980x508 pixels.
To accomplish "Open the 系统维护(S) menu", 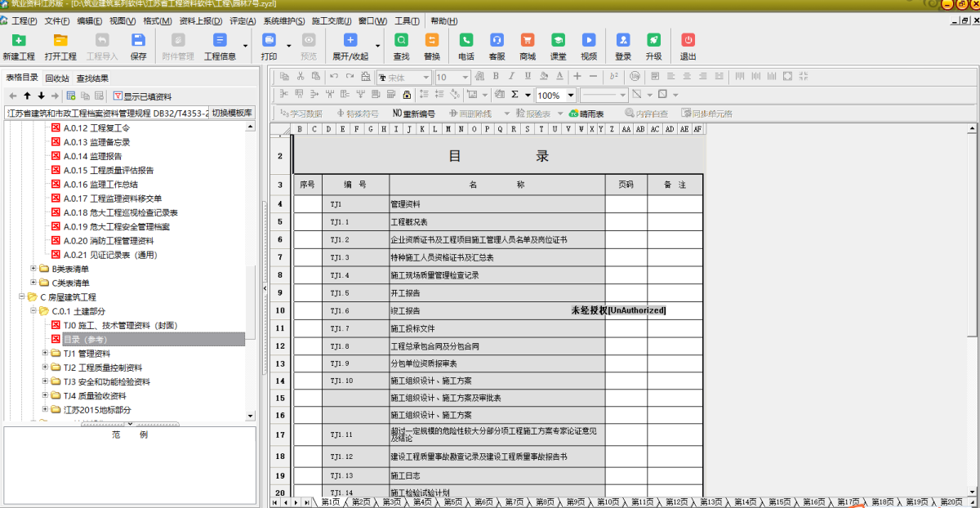I will pyautogui.click(x=284, y=20).
